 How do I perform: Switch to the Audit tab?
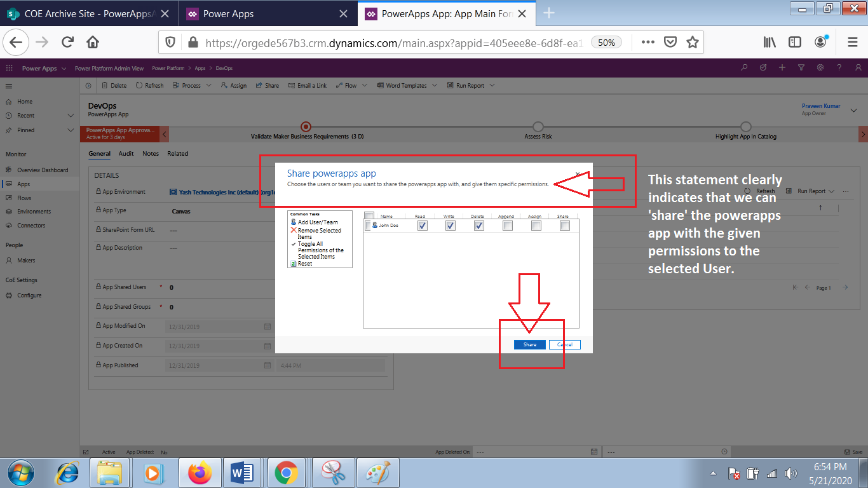[126, 153]
